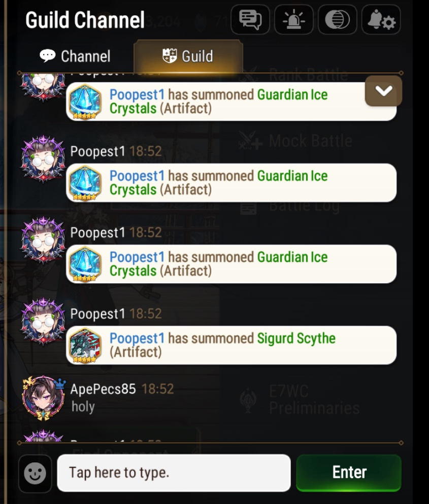Open the last Guardian Ice Crystals summon message
Viewport: 429px width, 504px height.
tap(231, 264)
